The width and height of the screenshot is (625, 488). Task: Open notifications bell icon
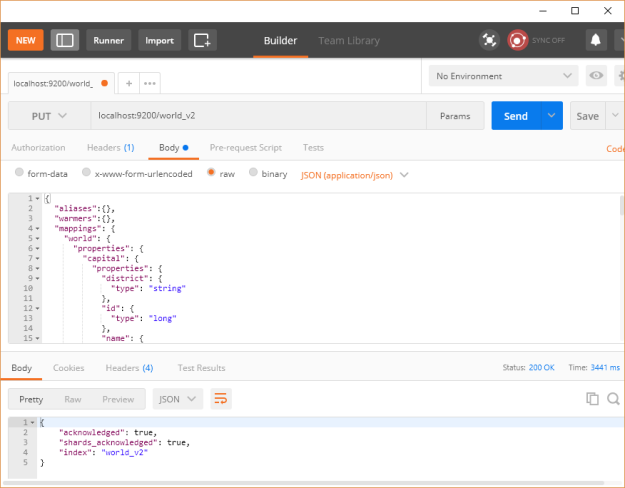pyautogui.click(x=596, y=40)
